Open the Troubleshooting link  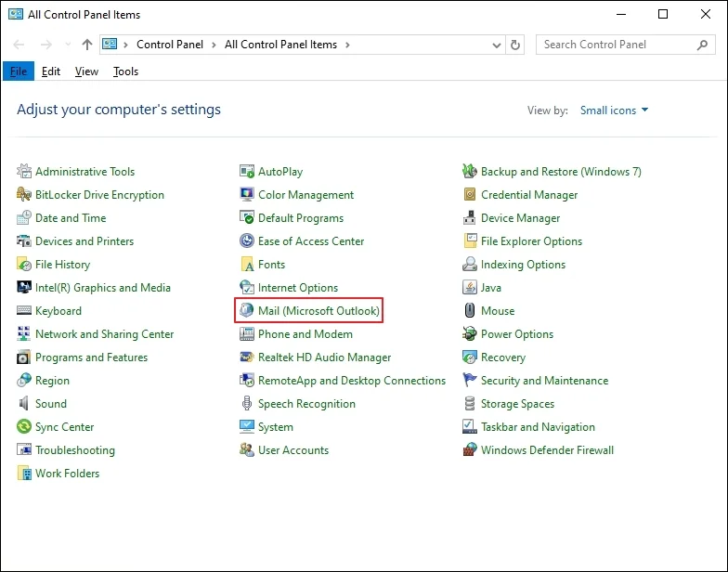[75, 449]
